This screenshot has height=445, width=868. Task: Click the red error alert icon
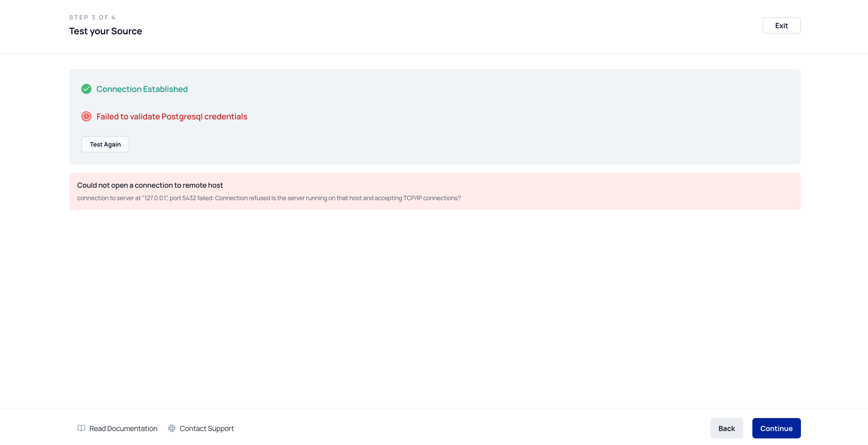[86, 116]
